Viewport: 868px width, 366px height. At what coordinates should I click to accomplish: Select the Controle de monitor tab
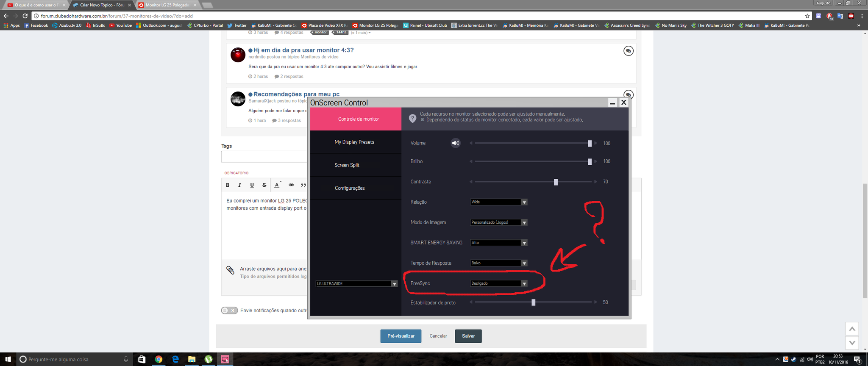click(356, 119)
